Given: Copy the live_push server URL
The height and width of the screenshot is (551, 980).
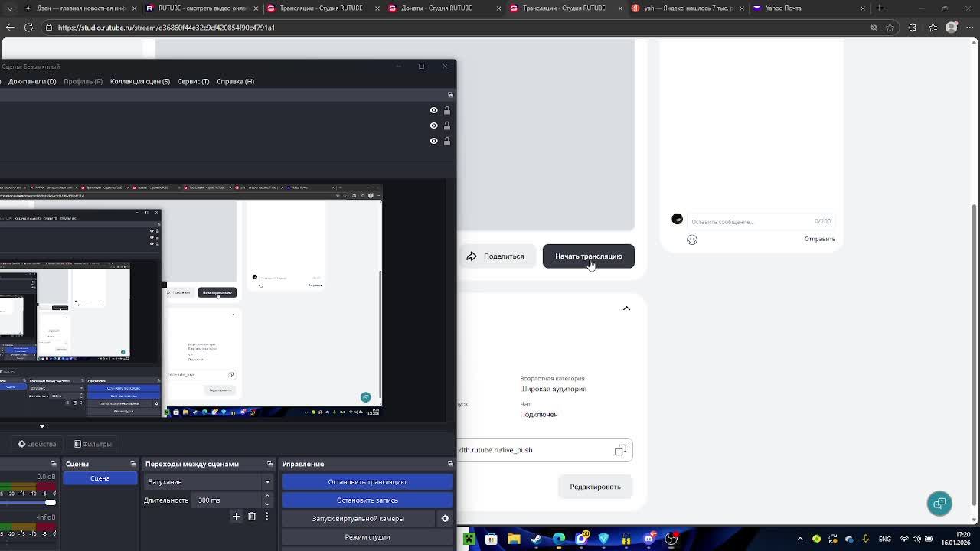Looking at the screenshot, I should pos(621,450).
